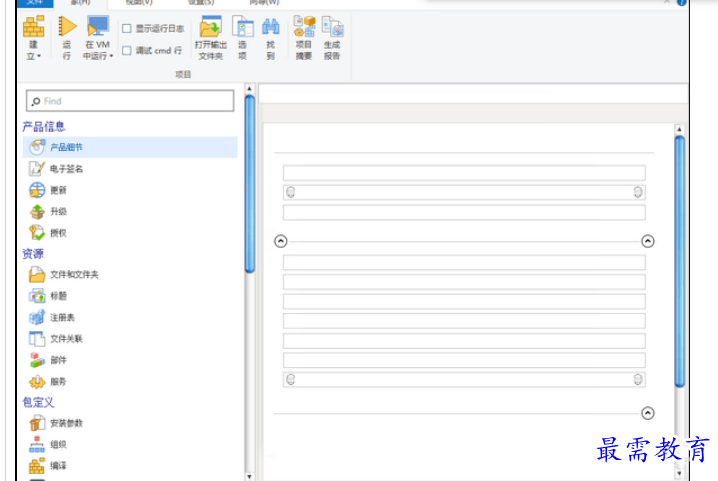Switch to the 向导(W) ribbon tab
The width and height of the screenshot is (718, 481).
pyautogui.click(x=264, y=3)
